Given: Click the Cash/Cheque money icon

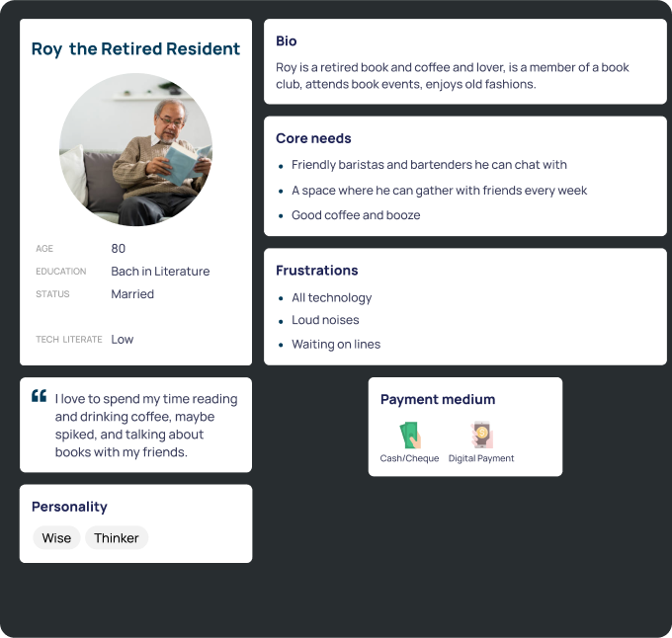Looking at the screenshot, I should 410,435.
